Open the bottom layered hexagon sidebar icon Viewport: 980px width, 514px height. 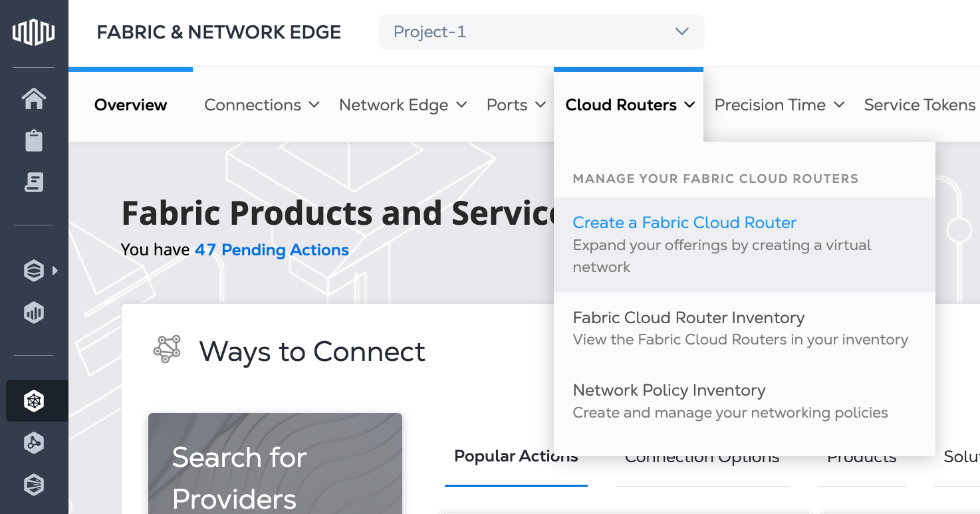coord(34,485)
